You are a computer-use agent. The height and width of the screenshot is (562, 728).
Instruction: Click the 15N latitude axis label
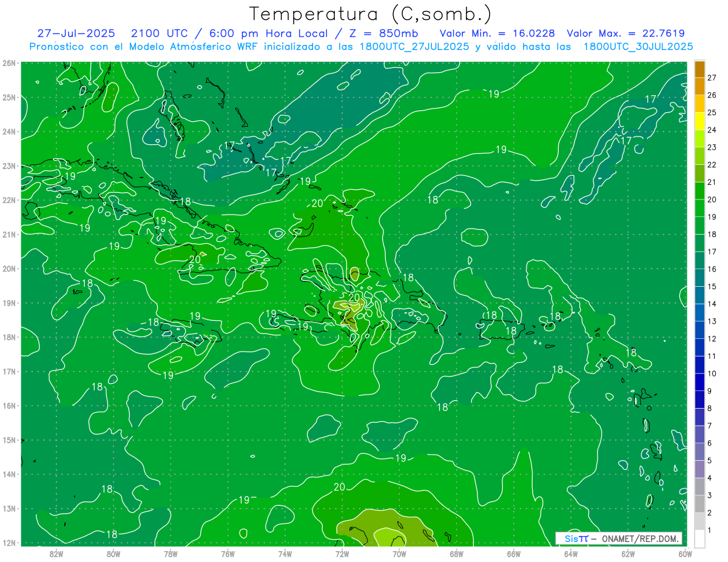pyautogui.click(x=9, y=440)
